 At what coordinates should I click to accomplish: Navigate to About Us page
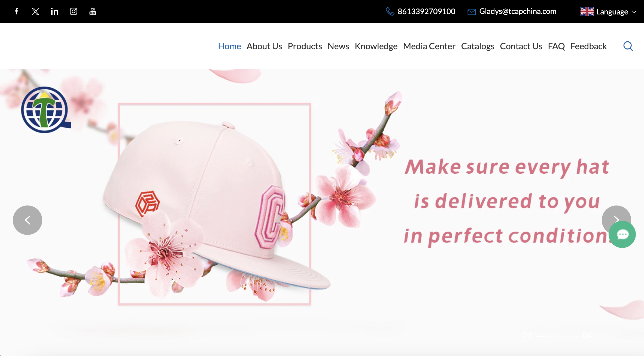[264, 46]
